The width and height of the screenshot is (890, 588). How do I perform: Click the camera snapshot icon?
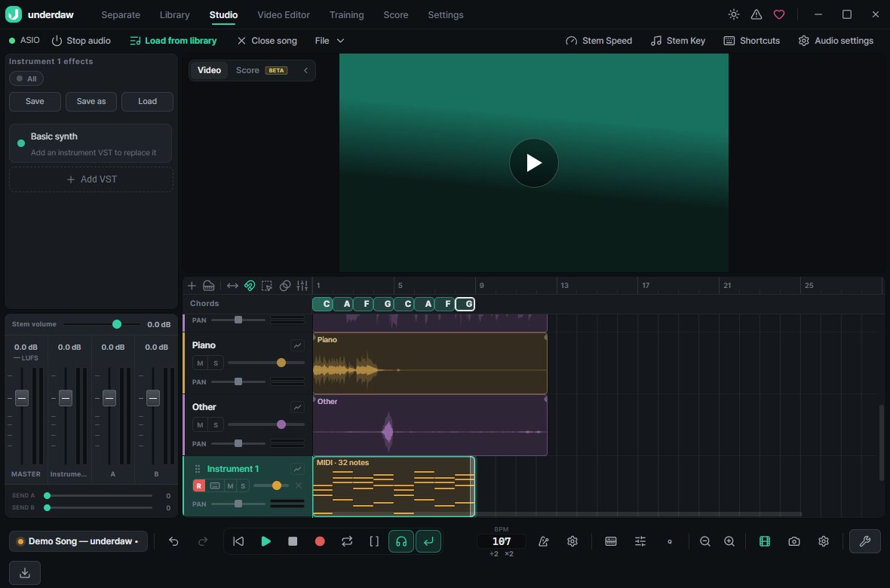tap(794, 541)
